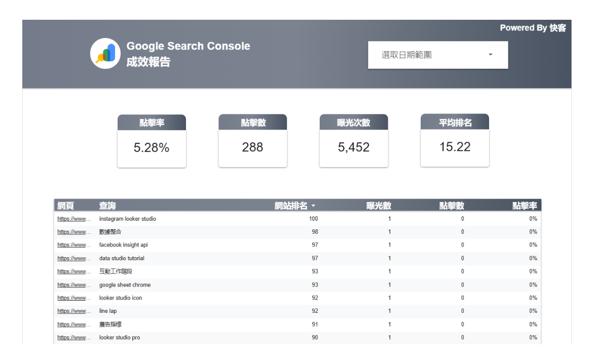Open the 選取日期範圍 date range dropdown
The height and width of the screenshot is (364, 594).
(x=438, y=55)
